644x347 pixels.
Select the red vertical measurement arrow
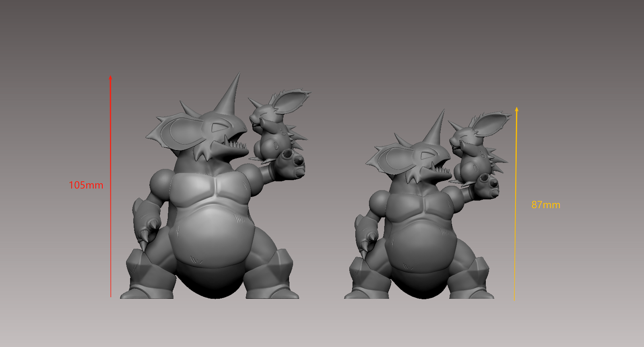tap(111, 185)
